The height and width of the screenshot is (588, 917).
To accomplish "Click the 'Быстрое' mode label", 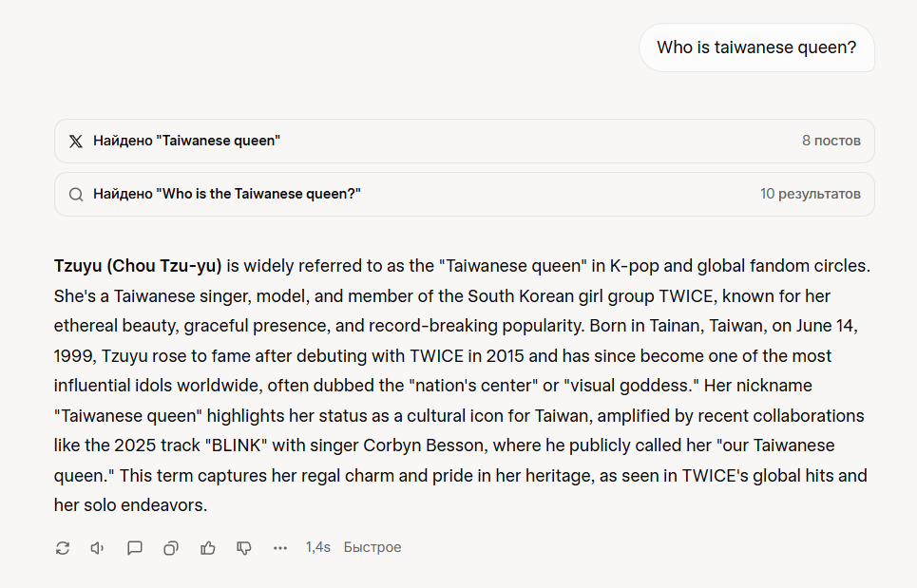I will 373,548.
